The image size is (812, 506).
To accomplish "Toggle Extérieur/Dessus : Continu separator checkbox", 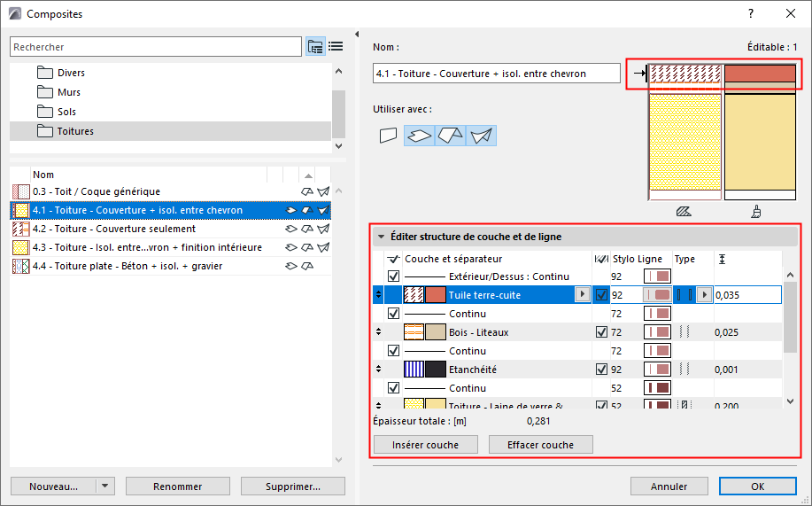I will tap(393, 276).
